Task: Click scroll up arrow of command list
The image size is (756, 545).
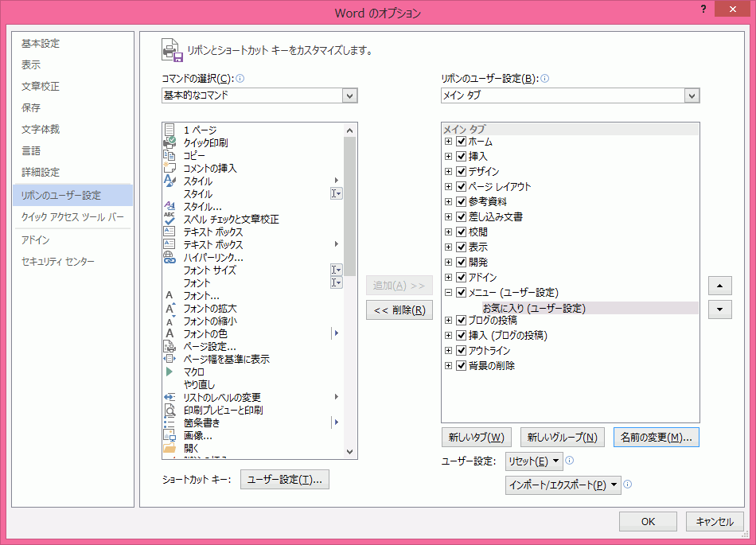Action: pyautogui.click(x=350, y=130)
